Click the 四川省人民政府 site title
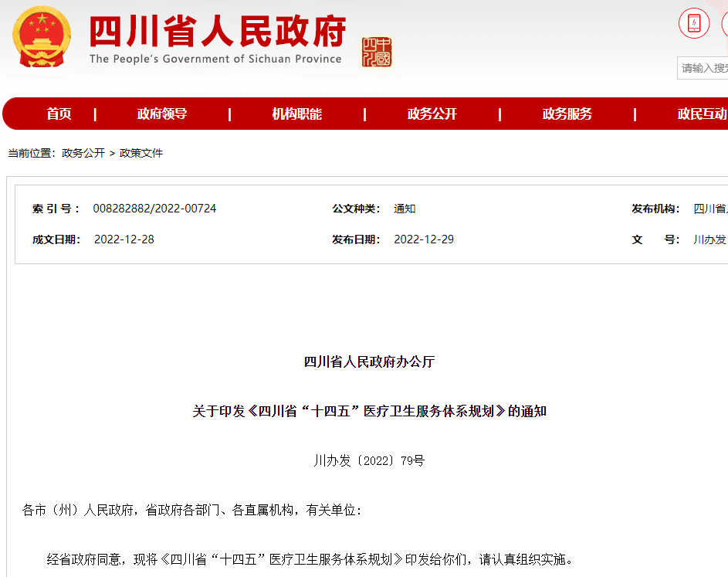This screenshot has width=728, height=577. pyautogui.click(x=217, y=31)
